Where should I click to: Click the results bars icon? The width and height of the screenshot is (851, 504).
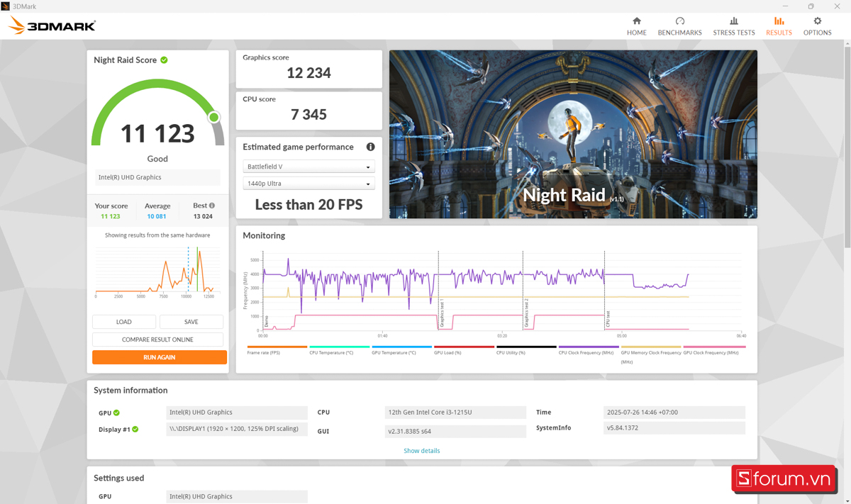(x=779, y=21)
